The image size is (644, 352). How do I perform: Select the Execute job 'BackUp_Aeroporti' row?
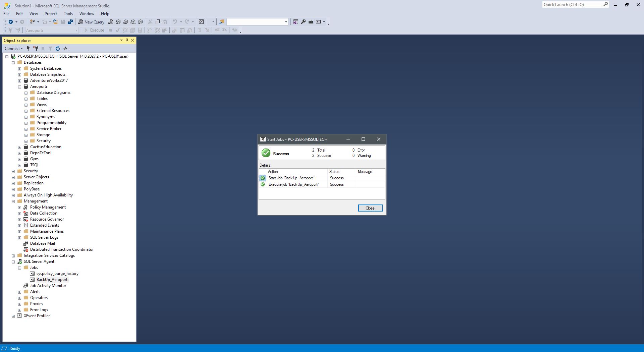(322, 184)
